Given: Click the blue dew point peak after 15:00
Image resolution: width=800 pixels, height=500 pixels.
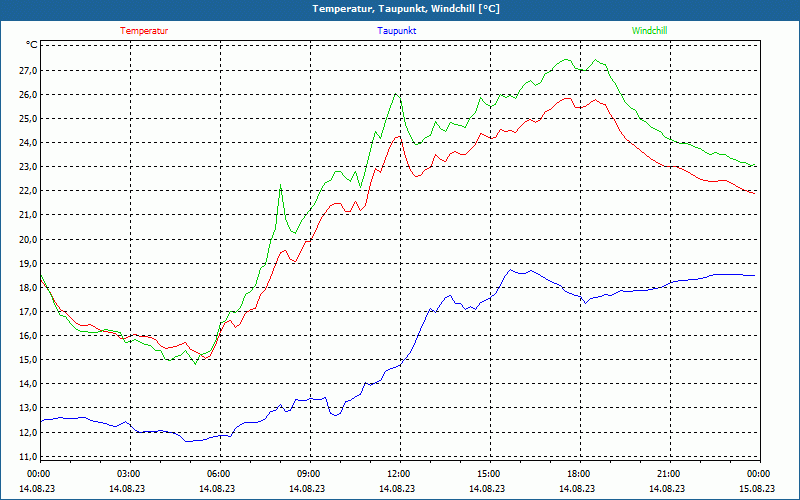Looking at the screenshot, I should tap(510, 269).
